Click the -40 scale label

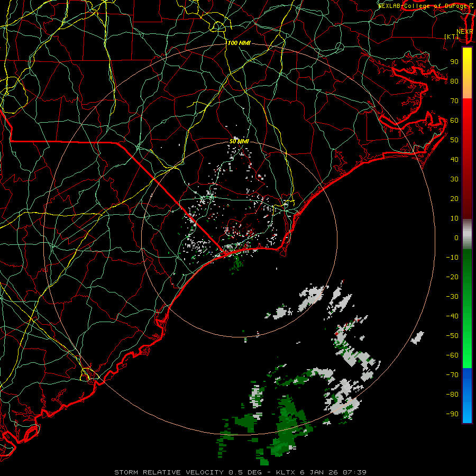452,316
